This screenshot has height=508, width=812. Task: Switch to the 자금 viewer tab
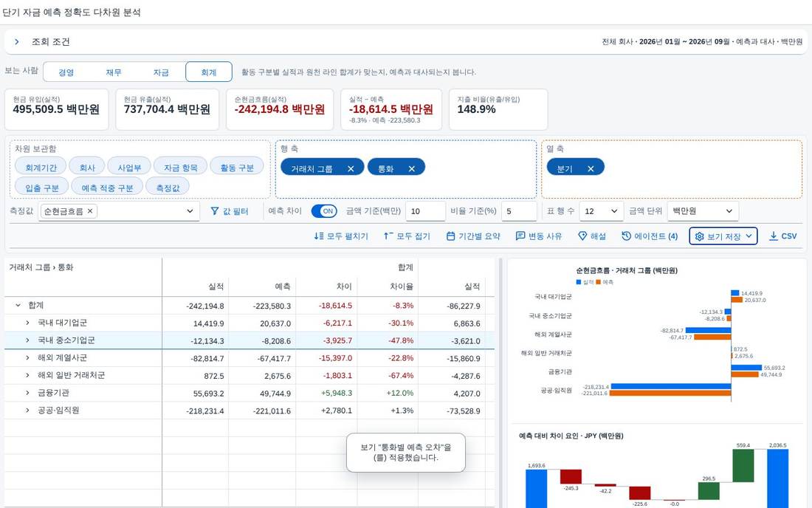click(x=161, y=72)
